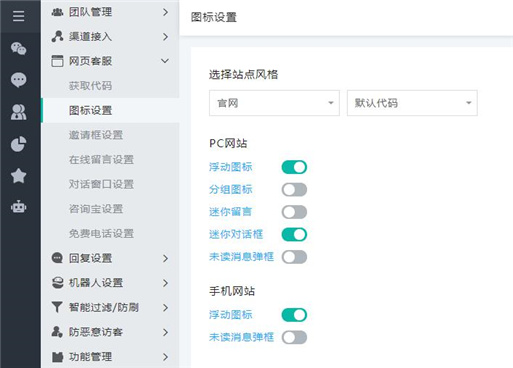The width and height of the screenshot is (513, 368).
Task: Expand 渠道接入 chevron arrow
Action: (x=165, y=37)
